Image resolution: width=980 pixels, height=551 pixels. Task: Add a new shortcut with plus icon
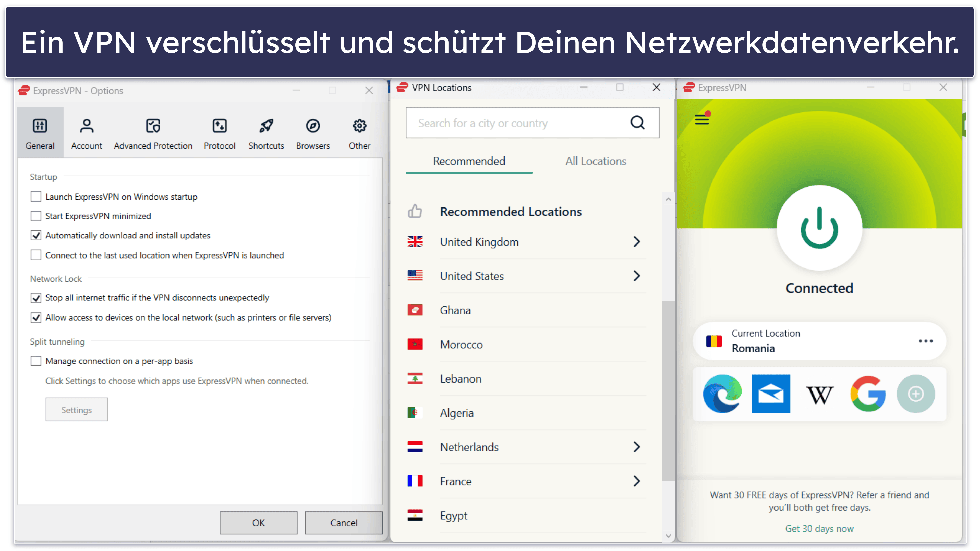point(916,394)
